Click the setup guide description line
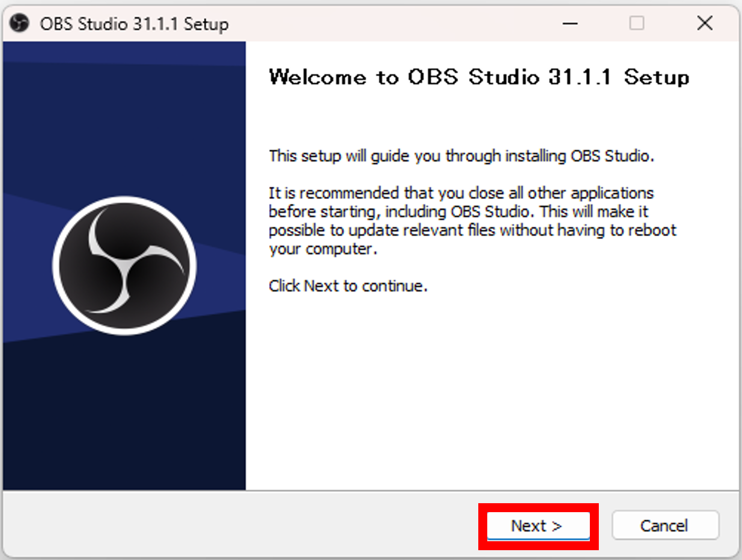 tap(460, 155)
